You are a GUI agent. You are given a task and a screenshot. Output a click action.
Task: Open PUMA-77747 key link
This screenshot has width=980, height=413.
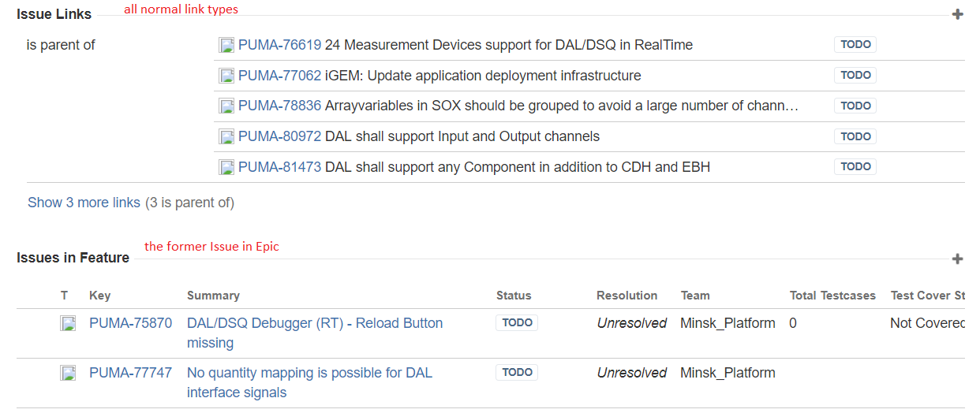[130, 373]
